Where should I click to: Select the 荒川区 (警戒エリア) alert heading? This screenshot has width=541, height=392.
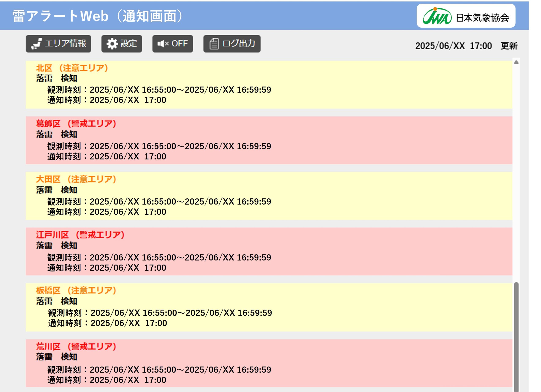pyautogui.click(x=76, y=346)
